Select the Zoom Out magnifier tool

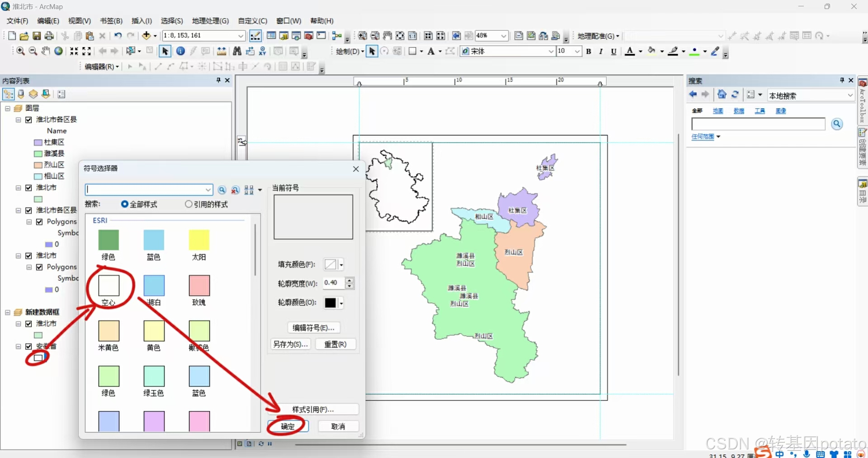pyautogui.click(x=33, y=51)
